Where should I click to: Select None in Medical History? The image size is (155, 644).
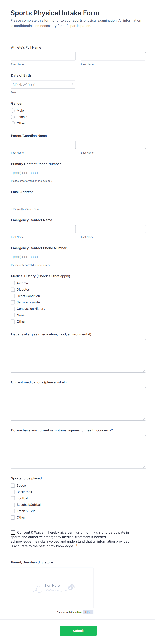13,315
